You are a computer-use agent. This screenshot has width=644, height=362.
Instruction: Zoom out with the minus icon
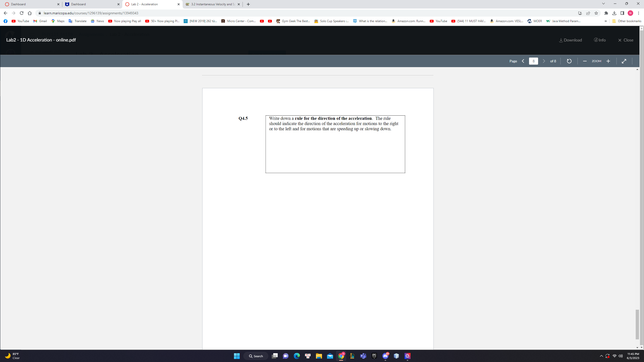tap(585, 61)
